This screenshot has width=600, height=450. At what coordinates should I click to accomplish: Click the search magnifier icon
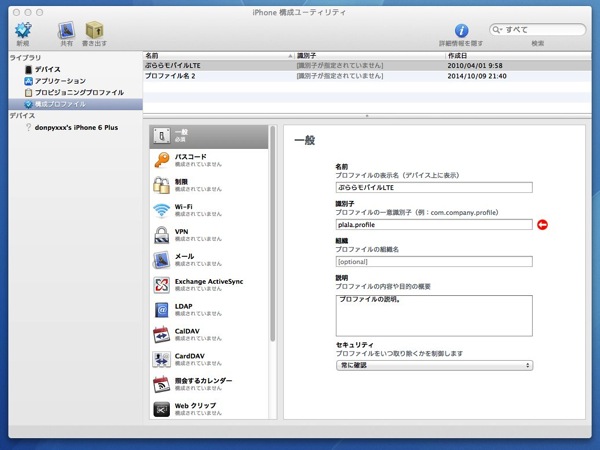(497, 29)
